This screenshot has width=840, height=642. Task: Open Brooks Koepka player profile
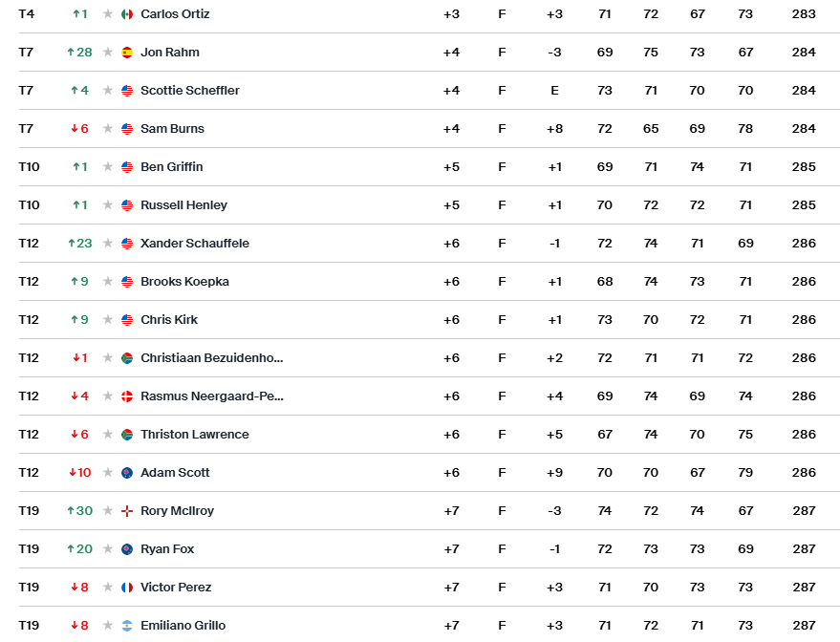pyautogui.click(x=184, y=282)
